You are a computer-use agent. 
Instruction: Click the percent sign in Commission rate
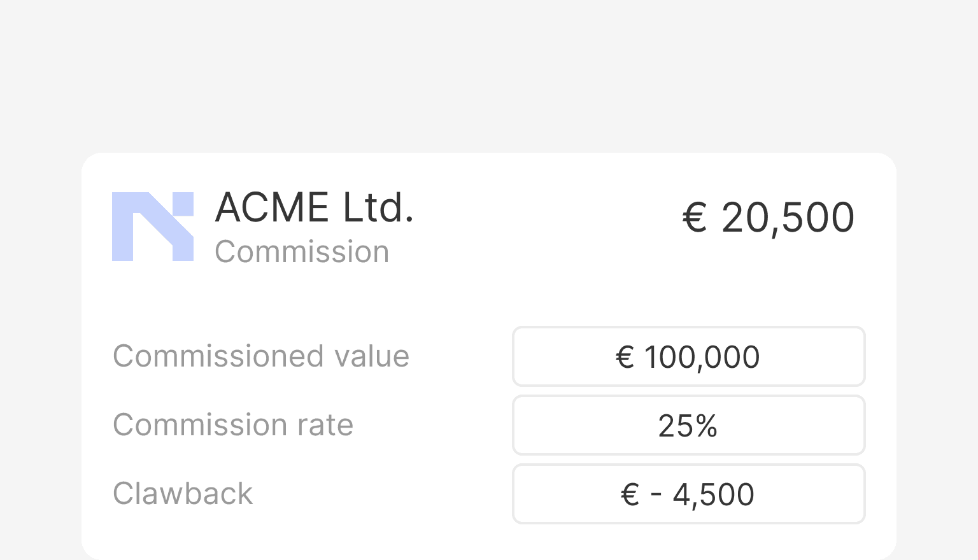(x=705, y=426)
